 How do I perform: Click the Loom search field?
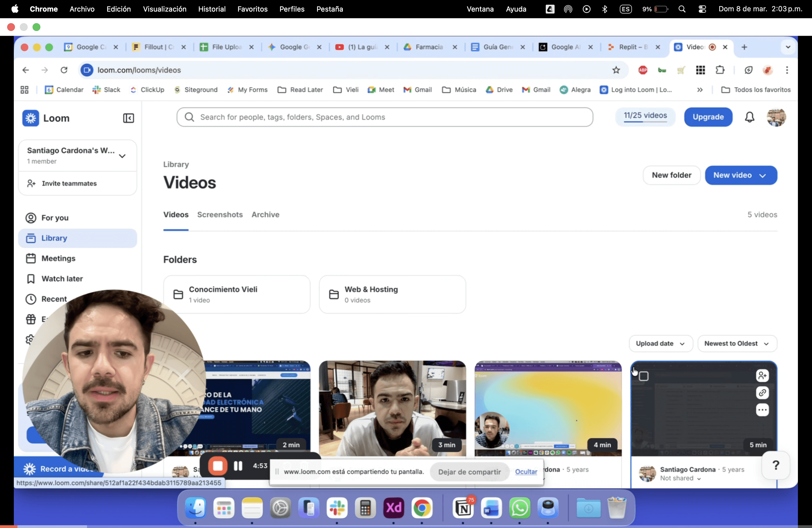384,117
